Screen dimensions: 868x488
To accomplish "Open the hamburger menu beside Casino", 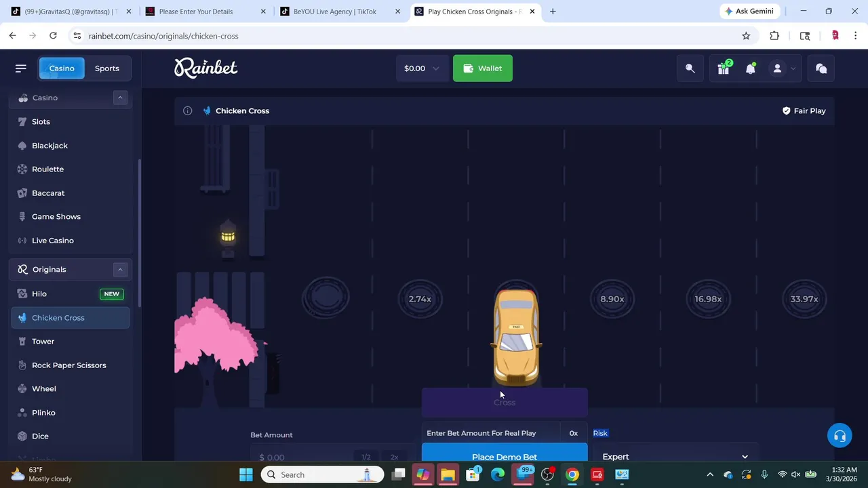I will [20, 68].
